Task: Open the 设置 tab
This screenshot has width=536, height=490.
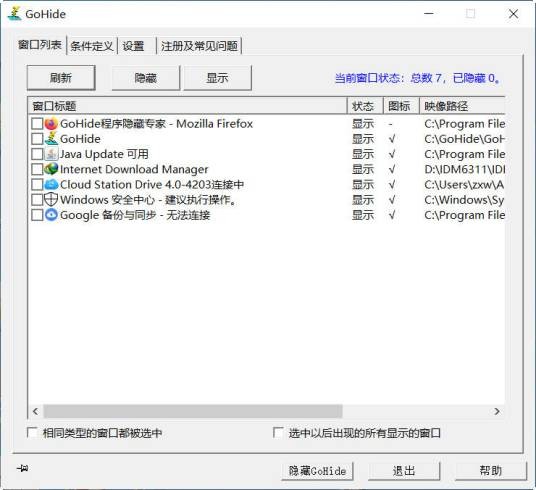Action: pos(136,46)
